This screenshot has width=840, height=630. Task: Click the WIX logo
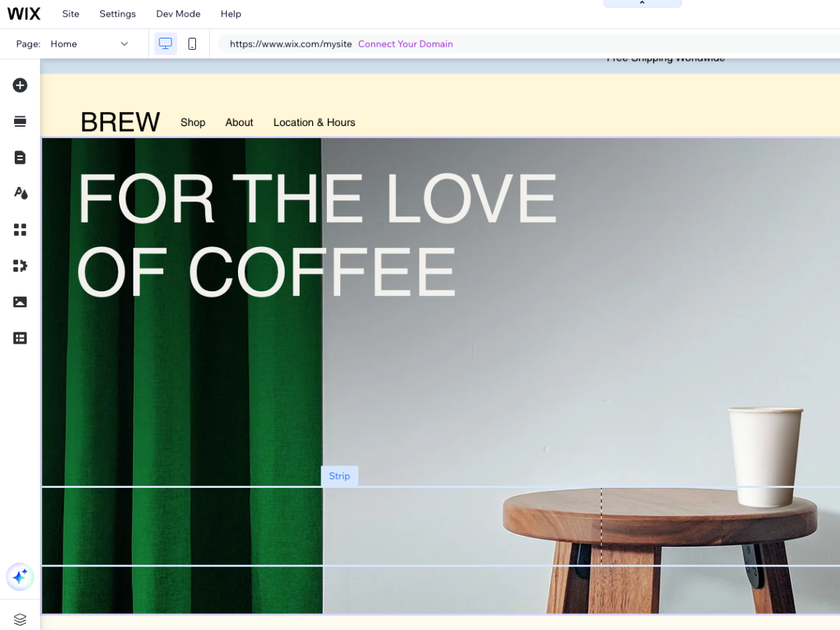(x=24, y=14)
